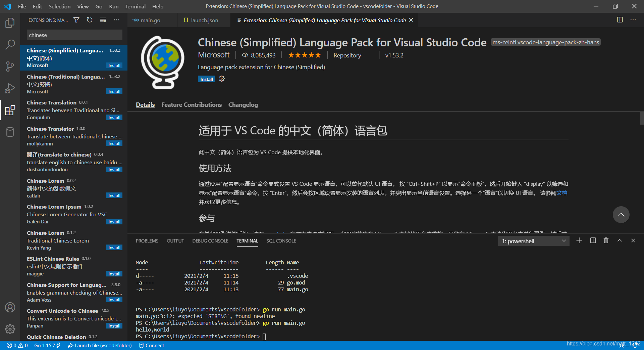This screenshot has width=644, height=350.
Task: Open the Manage gear in activity bar
Action: 10,329
